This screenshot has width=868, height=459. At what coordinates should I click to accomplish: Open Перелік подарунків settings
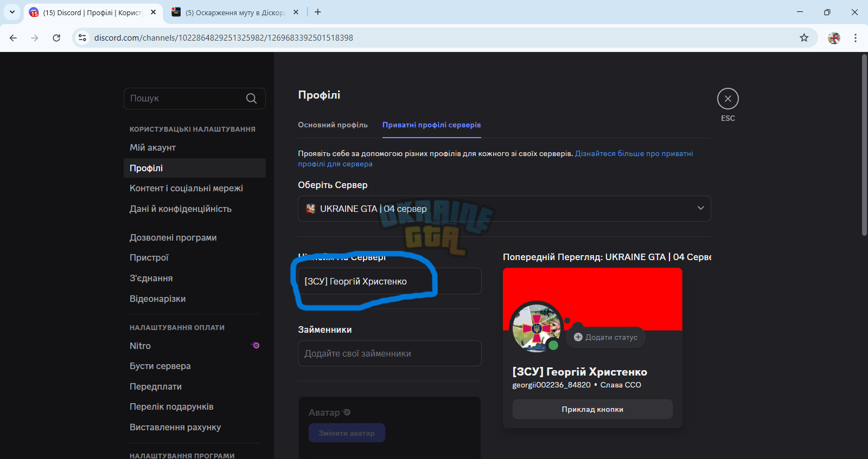click(194, 406)
